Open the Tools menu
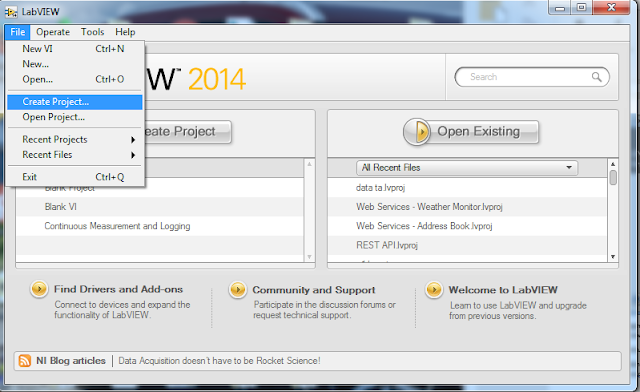 [92, 32]
